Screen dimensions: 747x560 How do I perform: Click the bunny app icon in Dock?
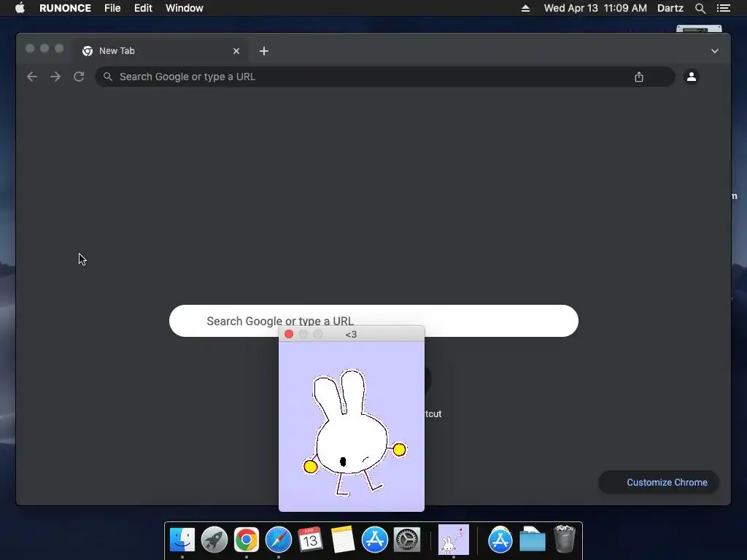click(x=454, y=540)
